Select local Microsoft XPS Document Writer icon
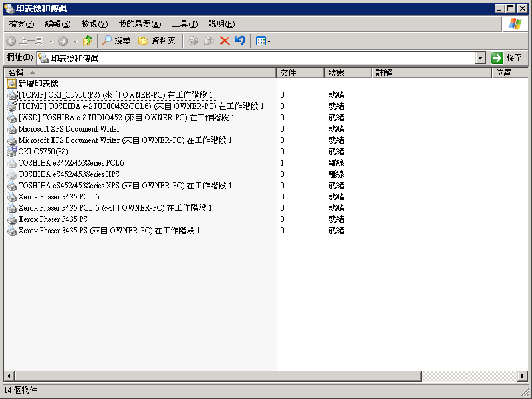The image size is (532, 399). pos(12,129)
